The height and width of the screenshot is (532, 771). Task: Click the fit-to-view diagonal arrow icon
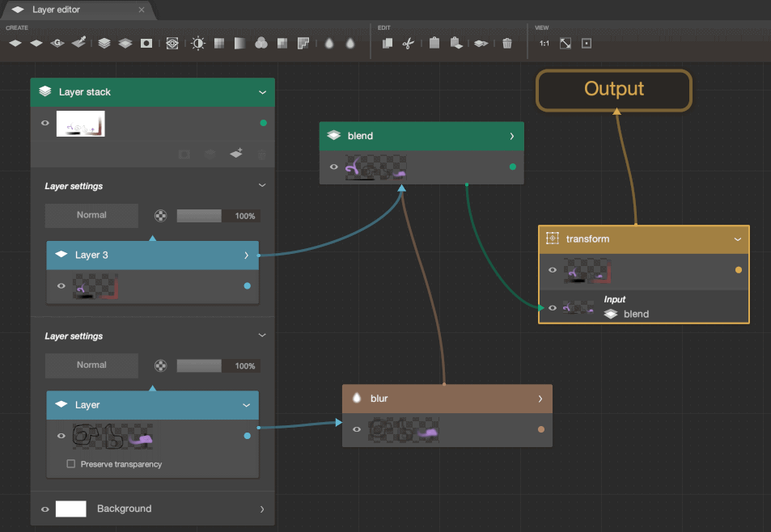566,44
